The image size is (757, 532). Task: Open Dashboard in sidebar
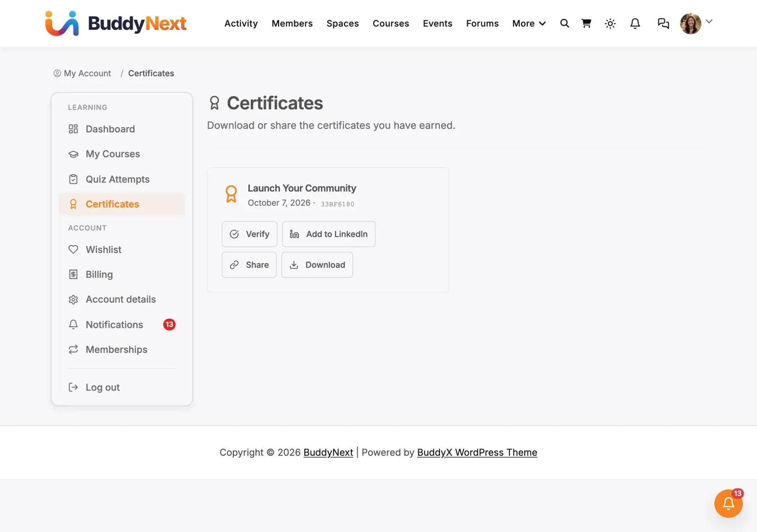pos(122,129)
